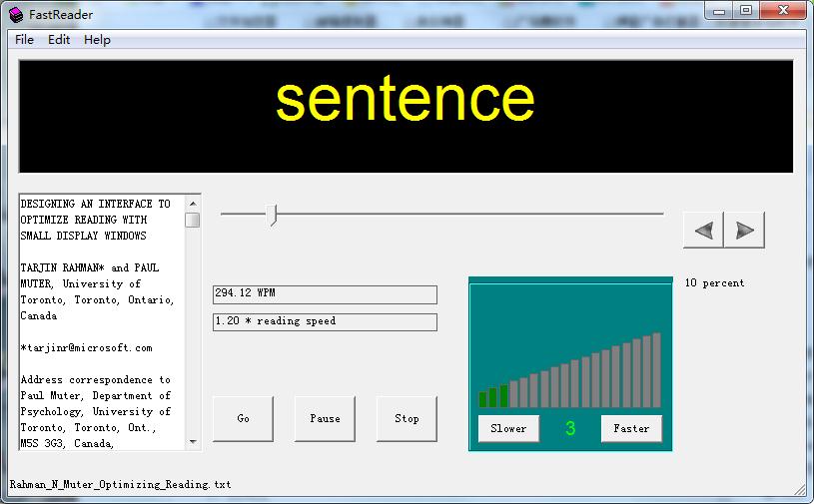814x504 pixels.
Task: Click the Faster speed button
Action: pos(631,428)
